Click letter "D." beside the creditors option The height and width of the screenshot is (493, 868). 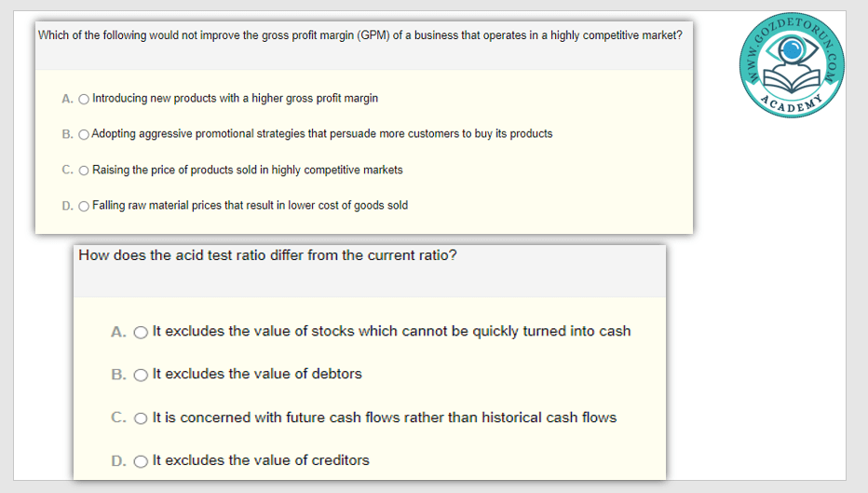(119, 460)
